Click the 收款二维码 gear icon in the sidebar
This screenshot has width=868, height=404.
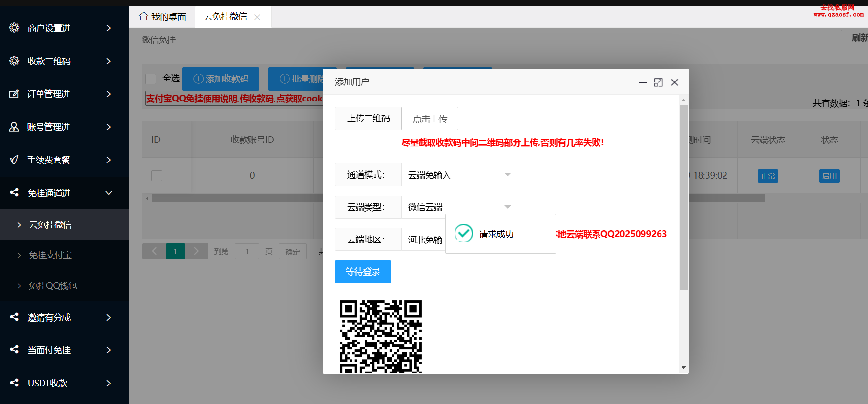(14, 61)
